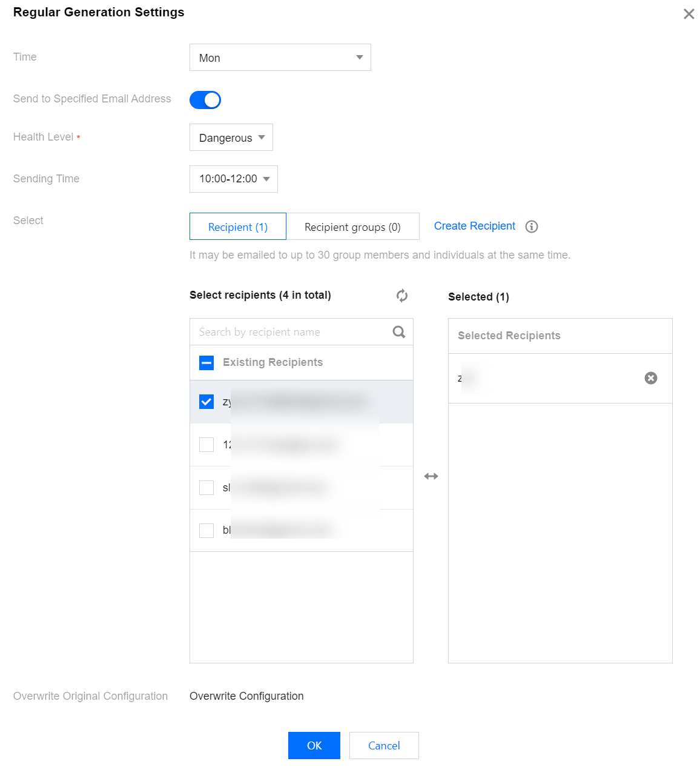Toggle the Existing Recipients select-all checkbox
Screen dimensions: 700x767
tap(206, 363)
